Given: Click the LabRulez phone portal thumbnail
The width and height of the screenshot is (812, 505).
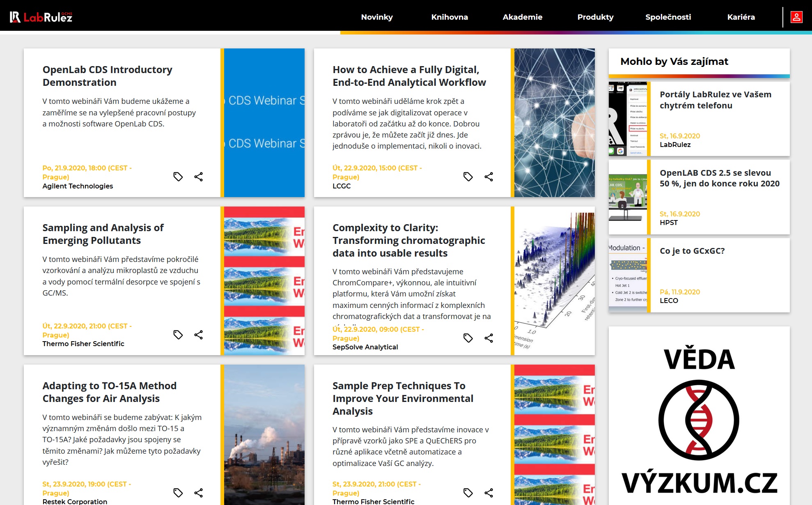Looking at the screenshot, I should tap(628, 119).
